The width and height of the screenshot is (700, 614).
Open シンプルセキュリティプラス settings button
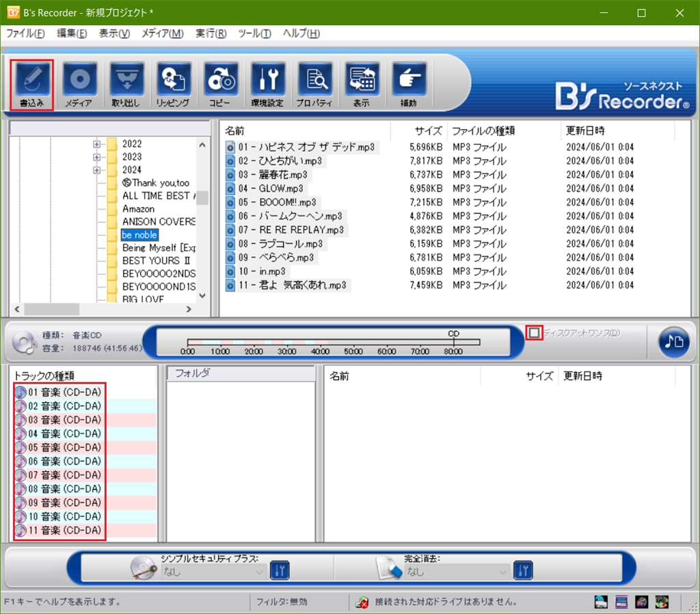[280, 570]
